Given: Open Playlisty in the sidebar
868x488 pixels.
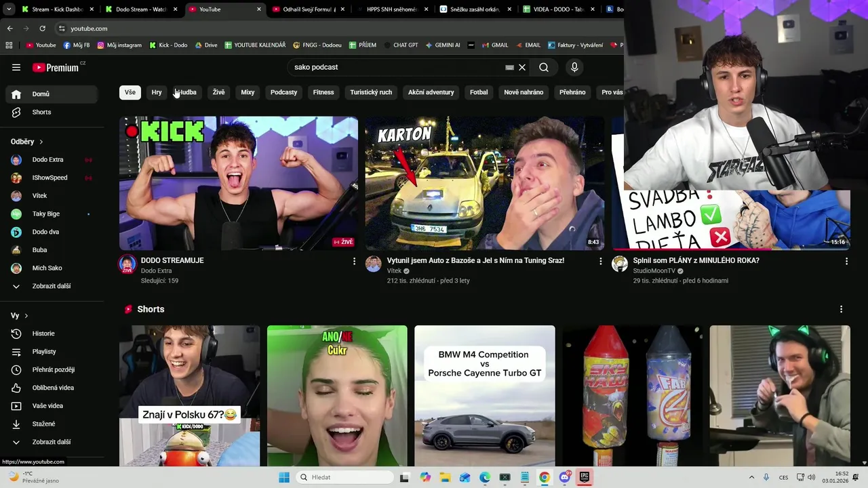Looking at the screenshot, I should coord(52,352).
